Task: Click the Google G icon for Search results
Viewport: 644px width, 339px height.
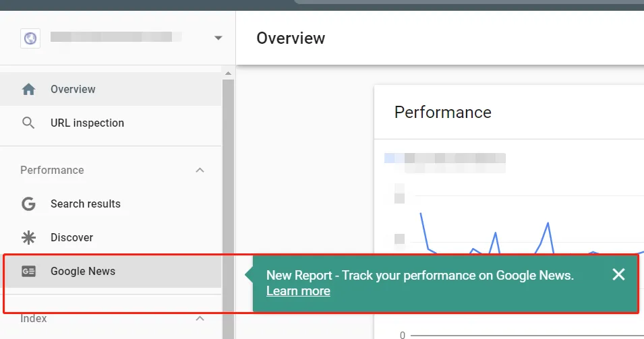Action: pyautogui.click(x=28, y=204)
